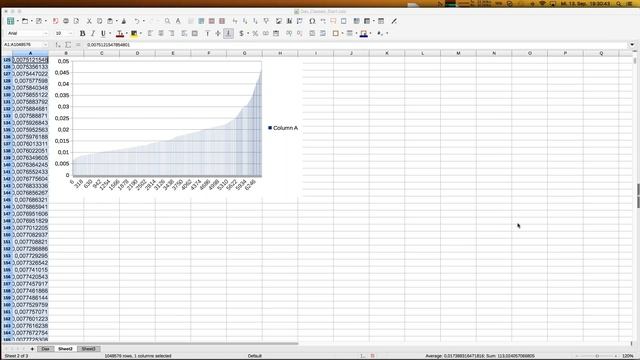The width and height of the screenshot is (640, 360).
Task: Click the Merge and Center Cells icon
Action: click(x=195, y=33)
